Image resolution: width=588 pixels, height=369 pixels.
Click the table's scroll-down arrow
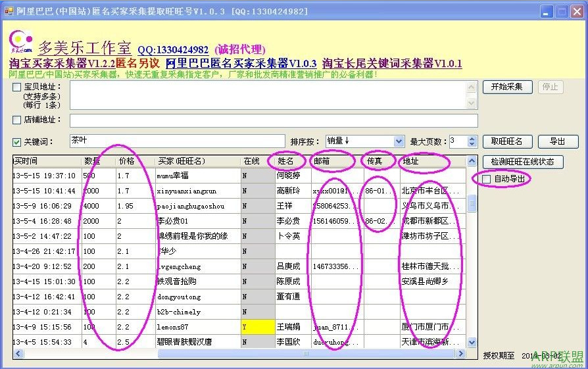[x=472, y=342]
